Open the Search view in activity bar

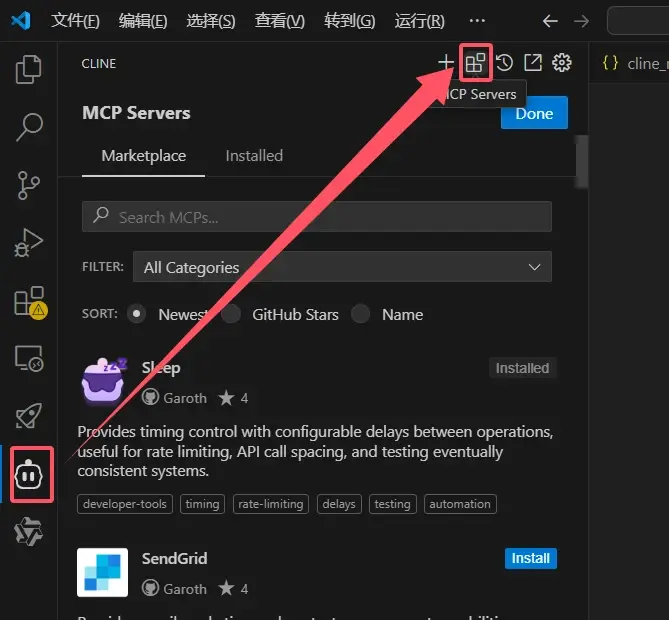[x=29, y=127]
